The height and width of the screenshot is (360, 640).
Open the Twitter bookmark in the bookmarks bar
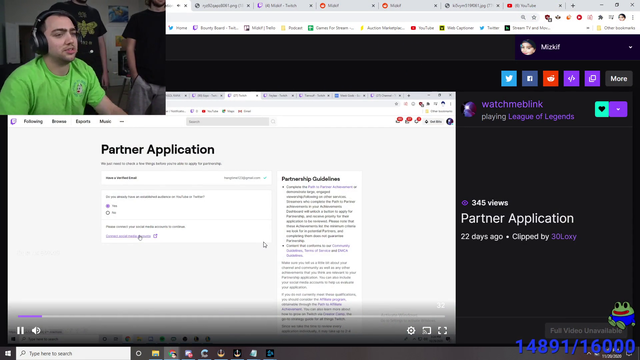click(x=489, y=28)
